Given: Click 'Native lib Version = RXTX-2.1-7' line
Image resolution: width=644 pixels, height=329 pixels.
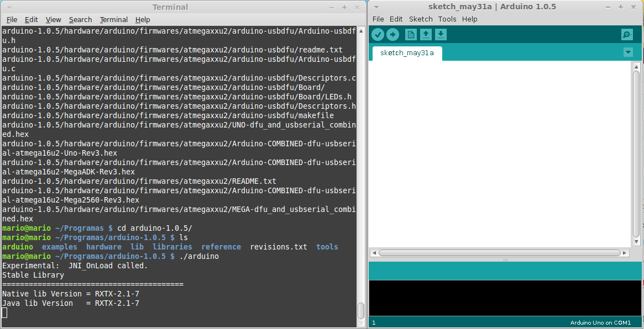Looking at the screenshot, I should coord(71,294).
